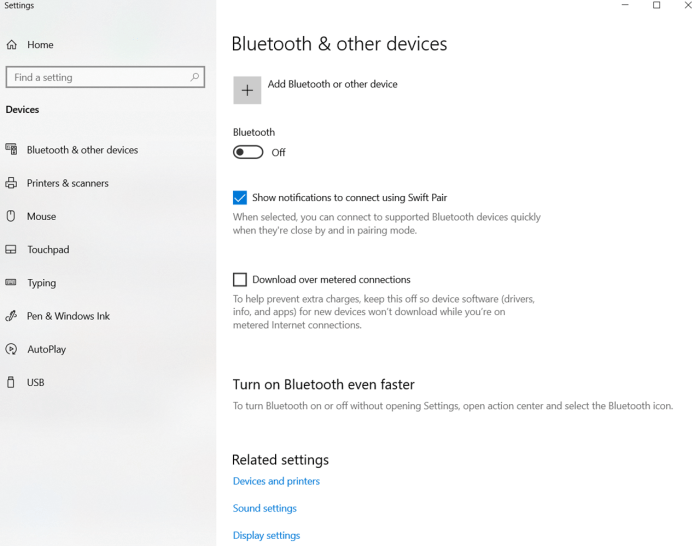Click the Related settings heading
700x546 pixels.
(280, 459)
